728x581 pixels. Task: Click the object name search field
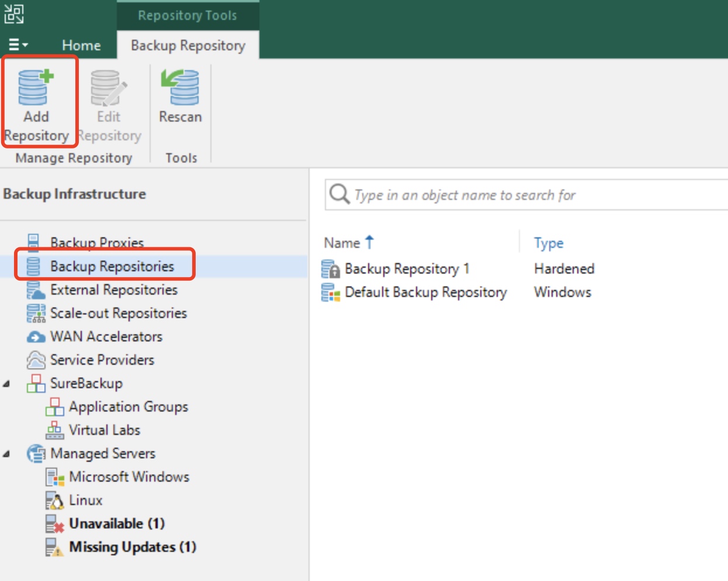(x=526, y=195)
